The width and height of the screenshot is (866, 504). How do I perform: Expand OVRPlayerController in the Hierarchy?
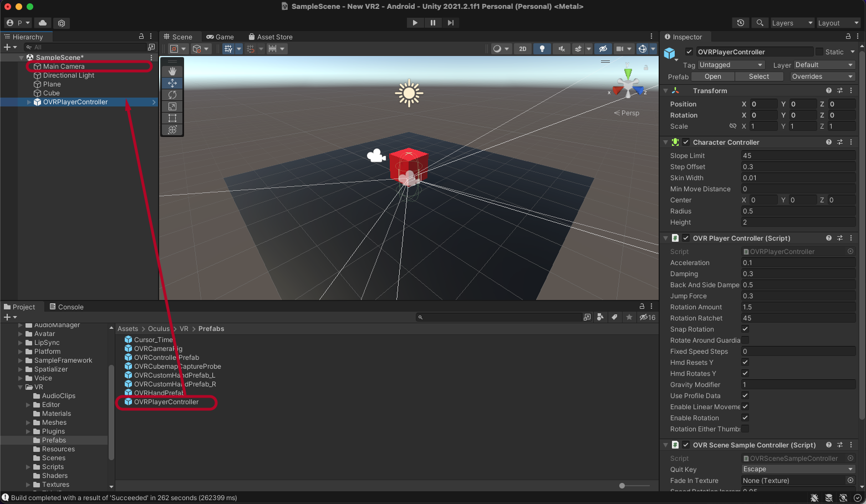point(29,102)
